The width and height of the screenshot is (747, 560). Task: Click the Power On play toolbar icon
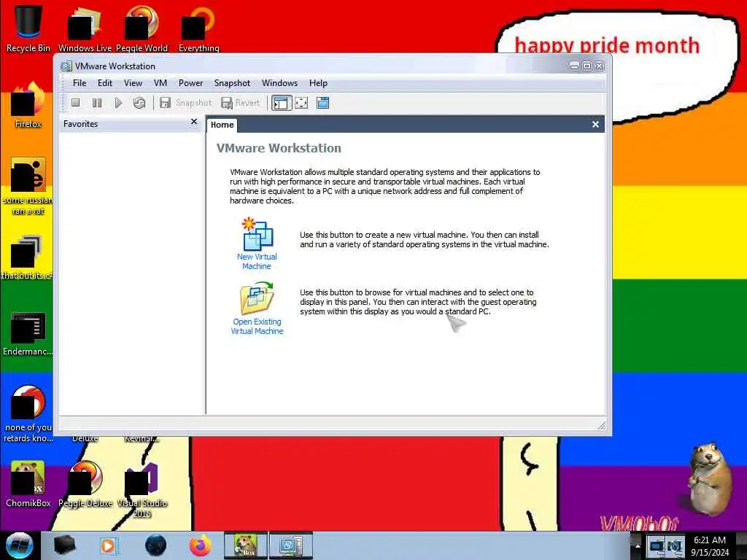tap(118, 102)
